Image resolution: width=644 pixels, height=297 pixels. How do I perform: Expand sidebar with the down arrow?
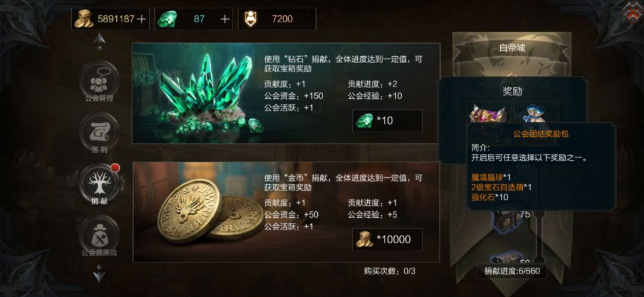point(99,274)
